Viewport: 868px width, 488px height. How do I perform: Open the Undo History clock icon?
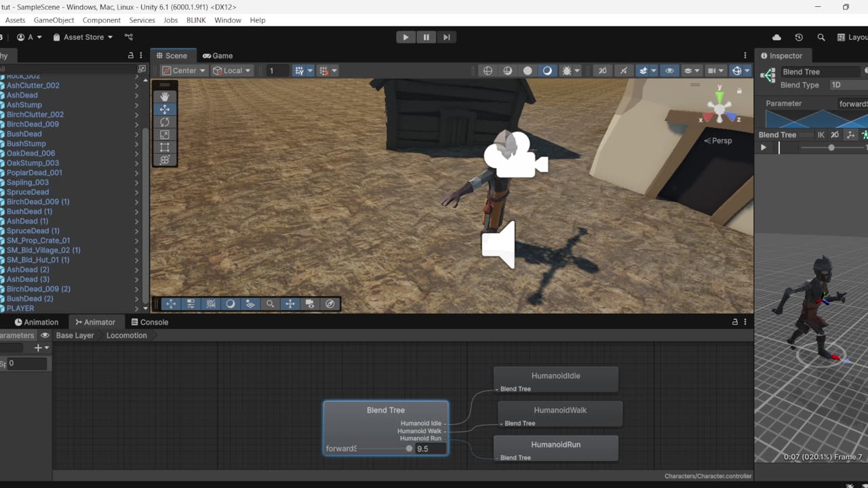pos(799,37)
